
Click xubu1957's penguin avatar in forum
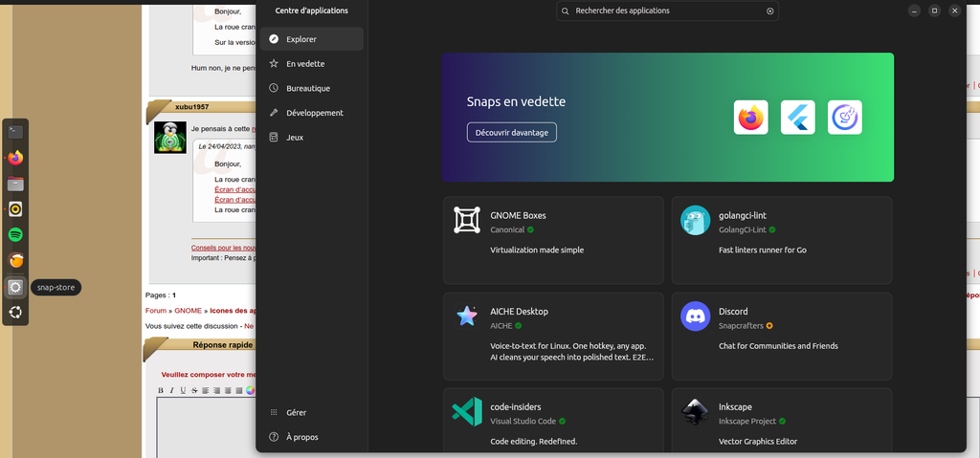point(170,138)
